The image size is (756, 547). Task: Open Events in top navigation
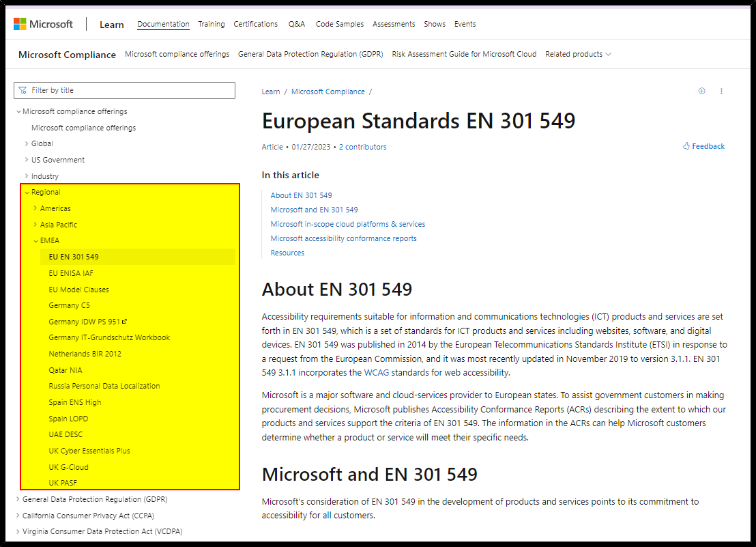point(465,24)
